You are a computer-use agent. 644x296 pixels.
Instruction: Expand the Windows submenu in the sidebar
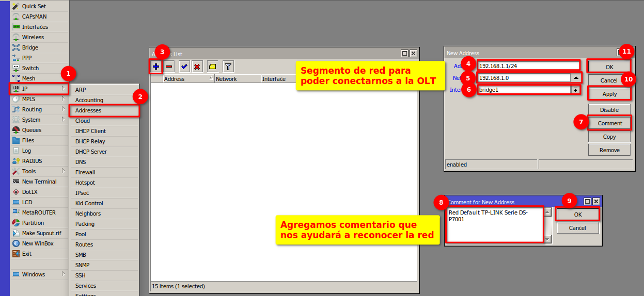(x=39, y=274)
